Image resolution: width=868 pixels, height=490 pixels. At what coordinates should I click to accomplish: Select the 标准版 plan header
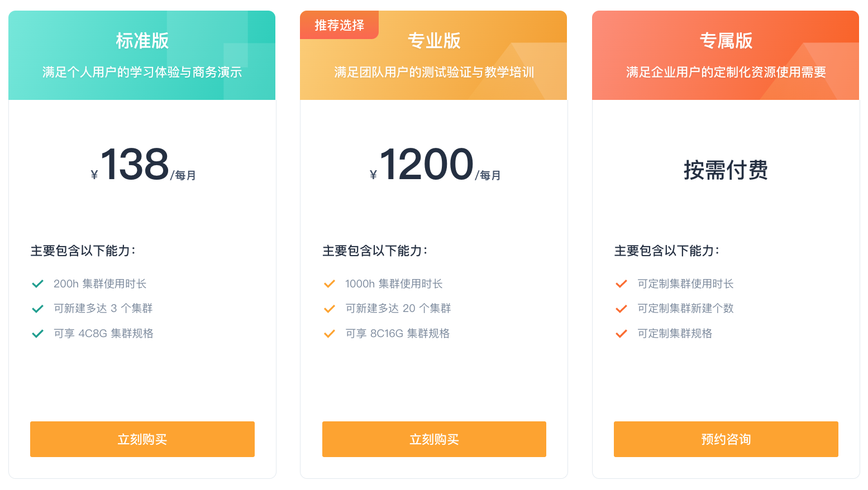click(x=142, y=55)
